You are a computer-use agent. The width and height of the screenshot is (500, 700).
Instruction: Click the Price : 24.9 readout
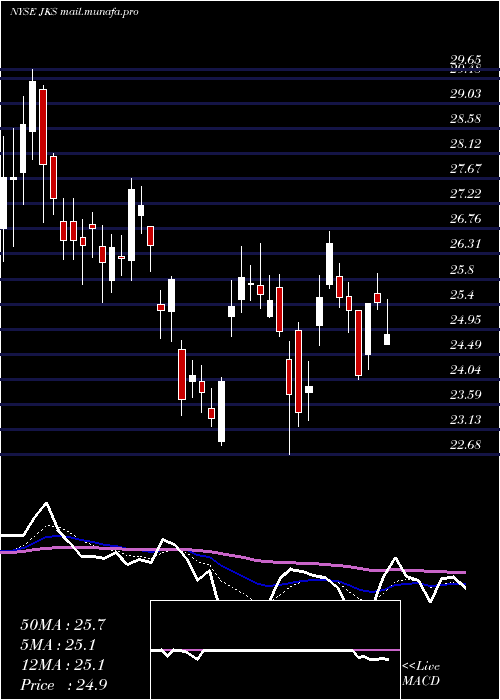click(63, 685)
